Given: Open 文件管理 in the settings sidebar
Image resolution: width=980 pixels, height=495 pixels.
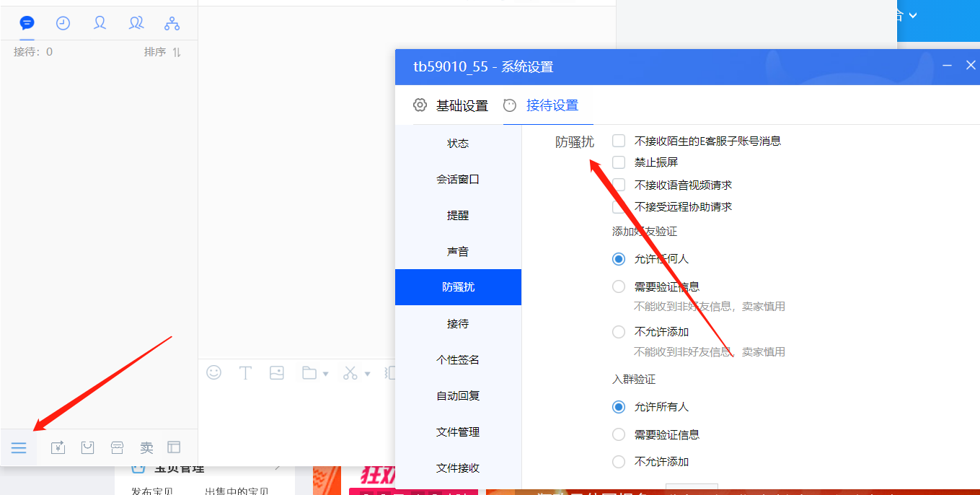Looking at the screenshot, I should pyautogui.click(x=458, y=432).
